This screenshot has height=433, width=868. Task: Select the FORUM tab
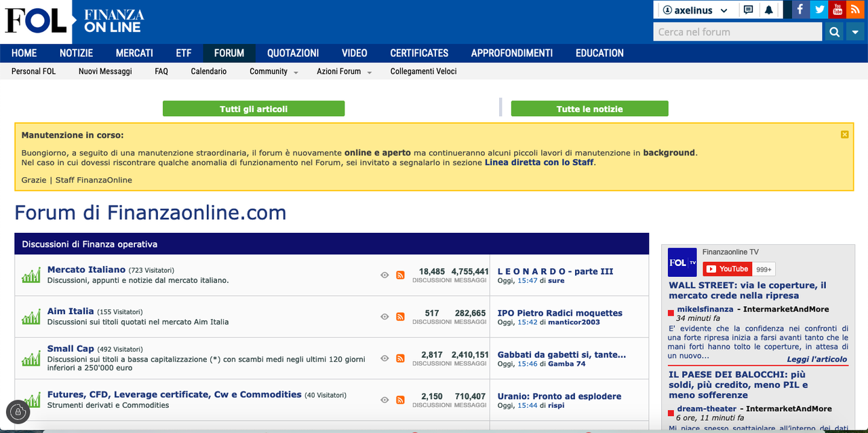tap(229, 53)
